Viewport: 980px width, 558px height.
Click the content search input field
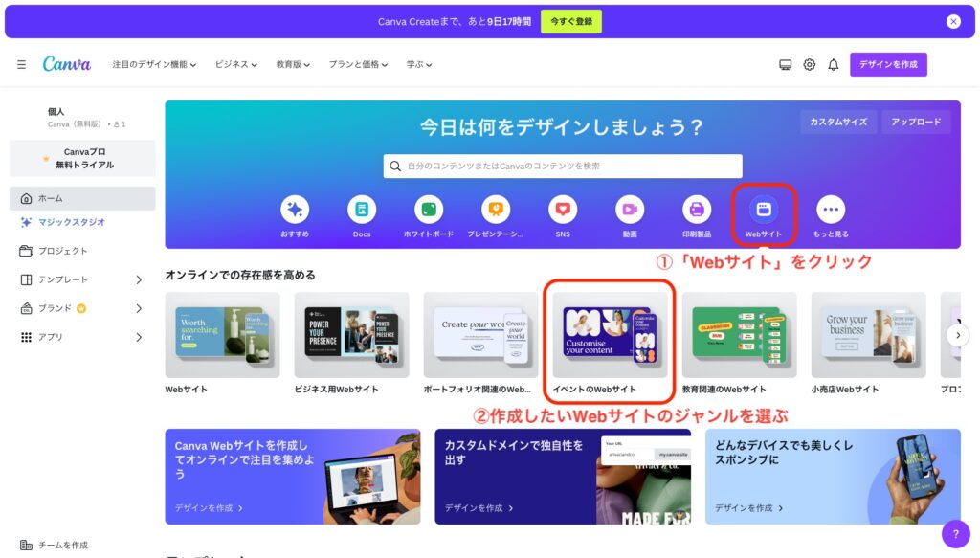563,167
